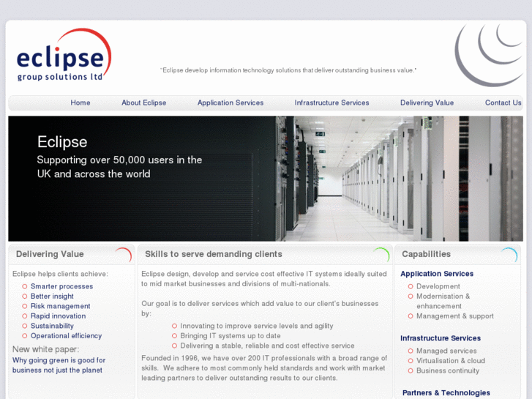Screen dimensions: 532x399
Task: Click Virtualisation & cloud item
Action: (451, 361)
